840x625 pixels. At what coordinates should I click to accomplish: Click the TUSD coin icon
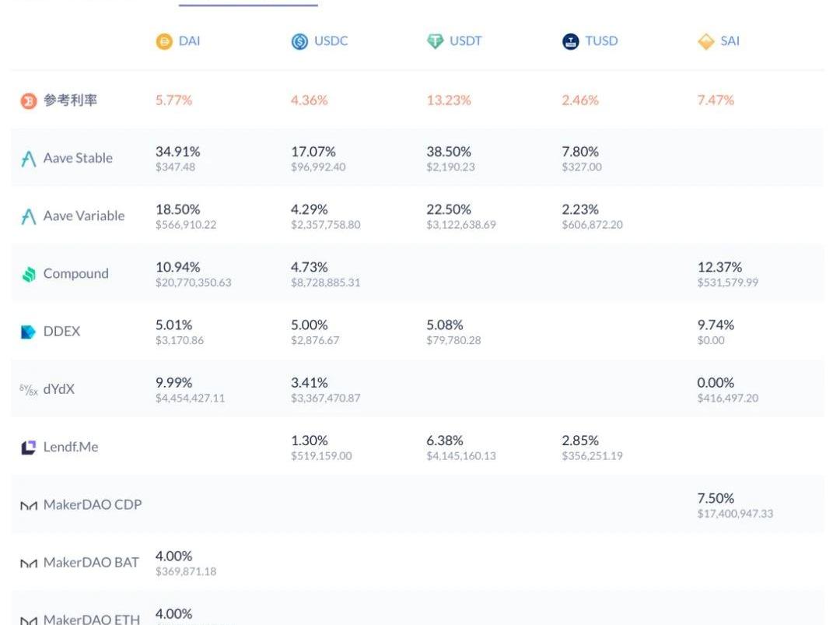tap(571, 41)
